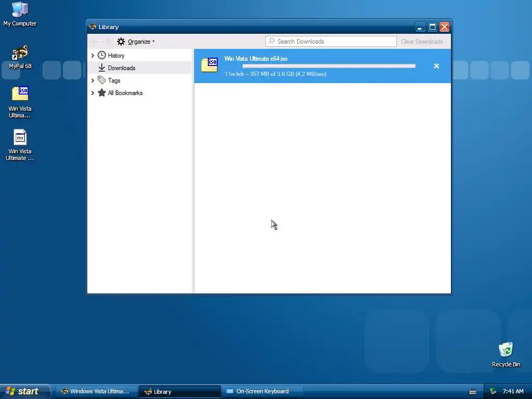Switch to Library taskbar button
This screenshot has height=399, width=532.
[180, 392]
